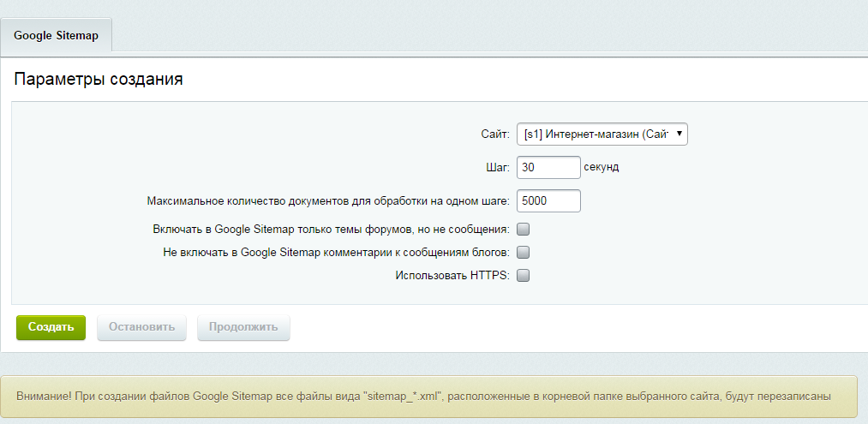Screen dimensions: 868x424
Task: Select the Максимальное количество документов label
Action: pyautogui.click(x=328, y=201)
